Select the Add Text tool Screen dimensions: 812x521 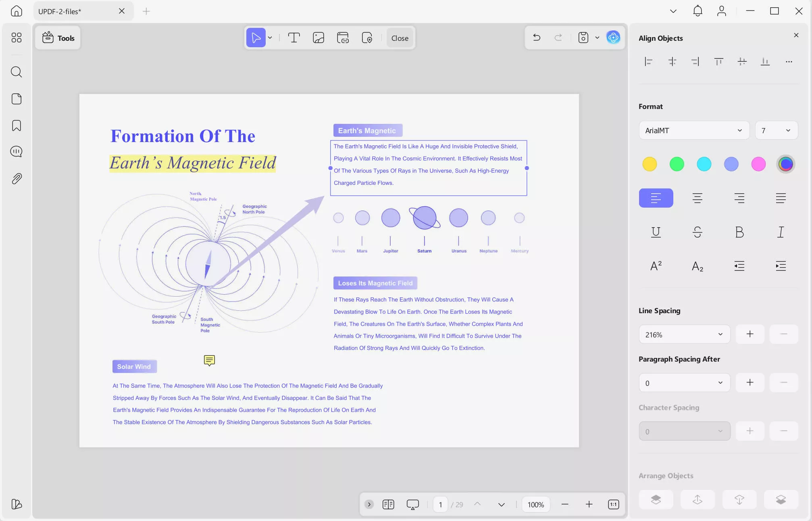[294, 38]
